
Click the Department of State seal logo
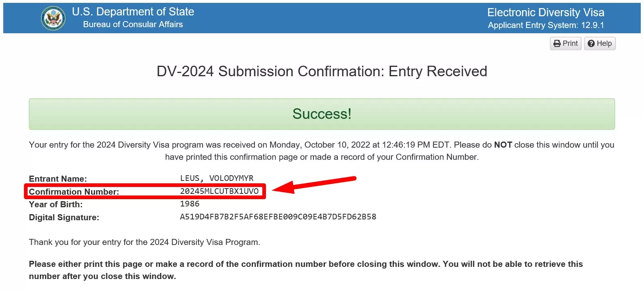[x=53, y=18]
